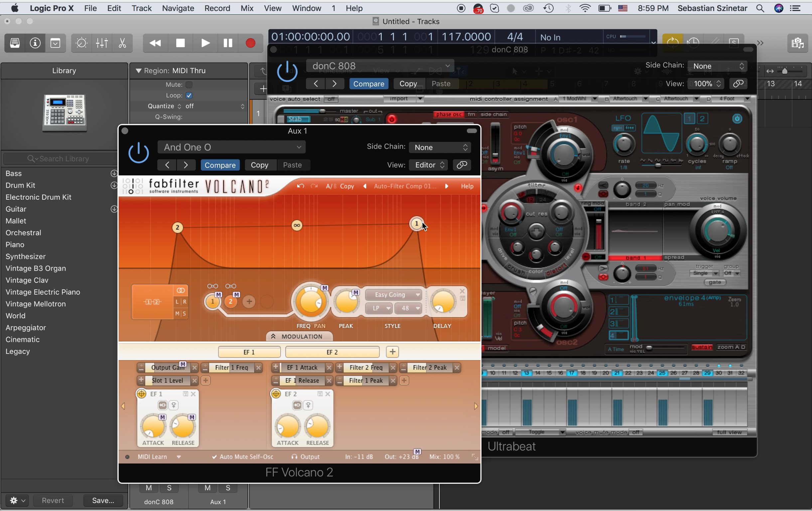Click the Play transport button

tap(205, 43)
